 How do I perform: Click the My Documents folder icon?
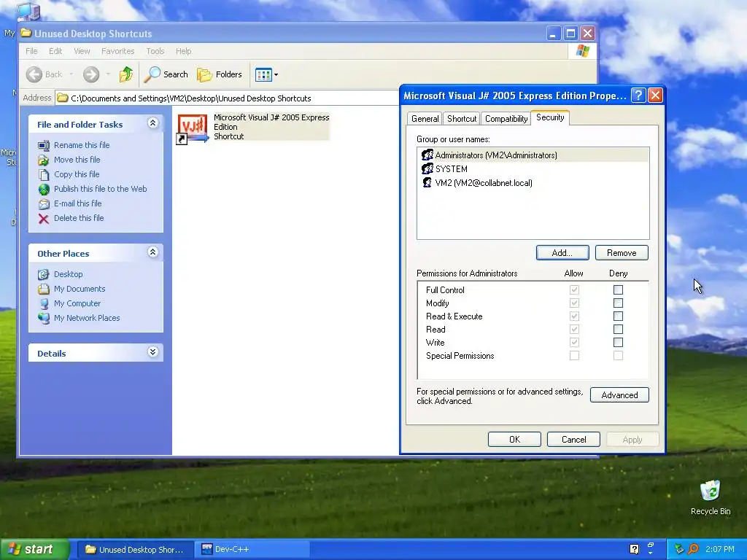click(x=44, y=289)
